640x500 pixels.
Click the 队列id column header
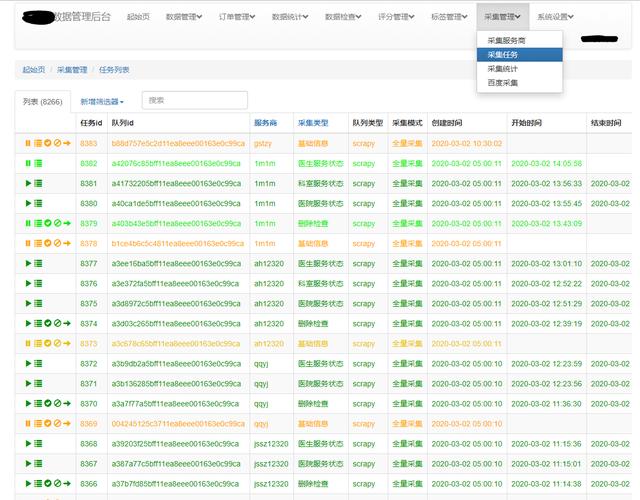coord(123,123)
